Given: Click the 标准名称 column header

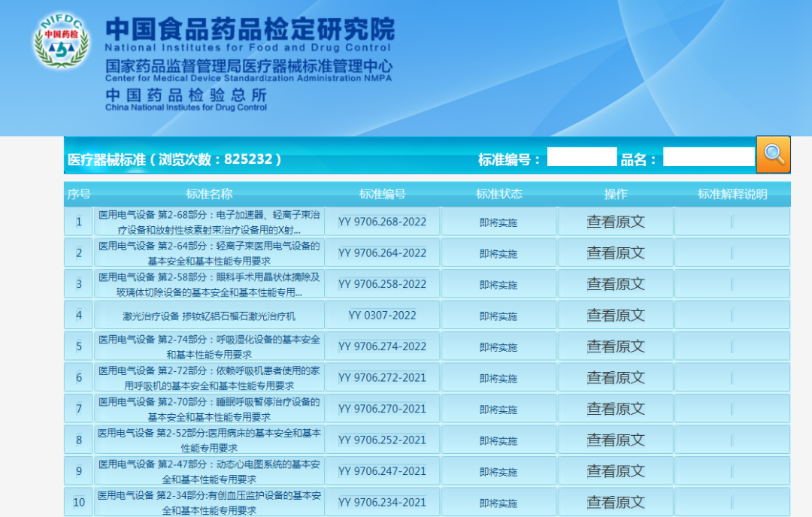Looking at the screenshot, I should (x=208, y=193).
